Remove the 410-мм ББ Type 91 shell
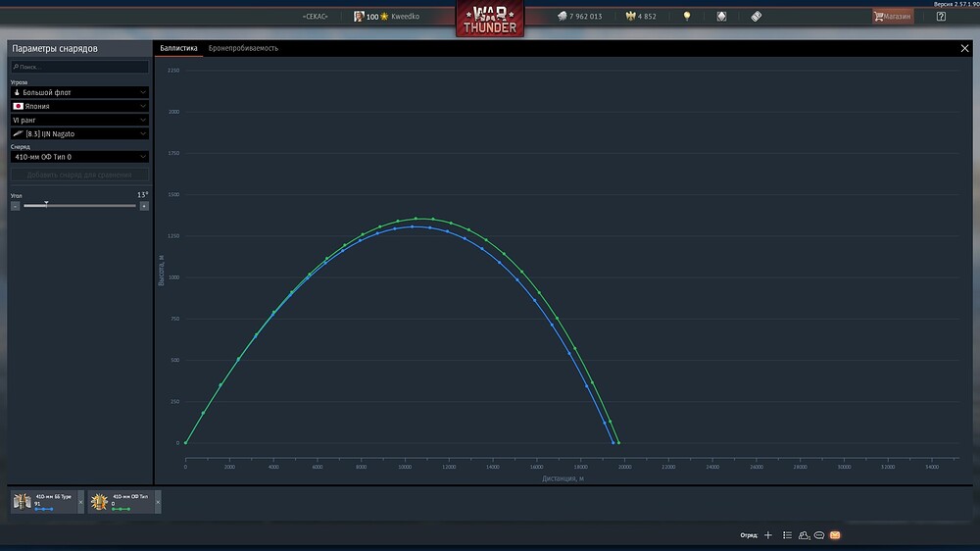 80,502
